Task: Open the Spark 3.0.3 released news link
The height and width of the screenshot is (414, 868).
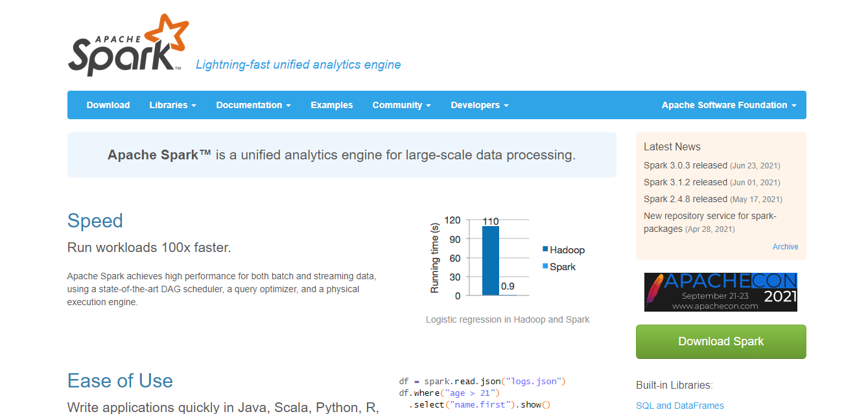Action: pyautogui.click(x=685, y=165)
